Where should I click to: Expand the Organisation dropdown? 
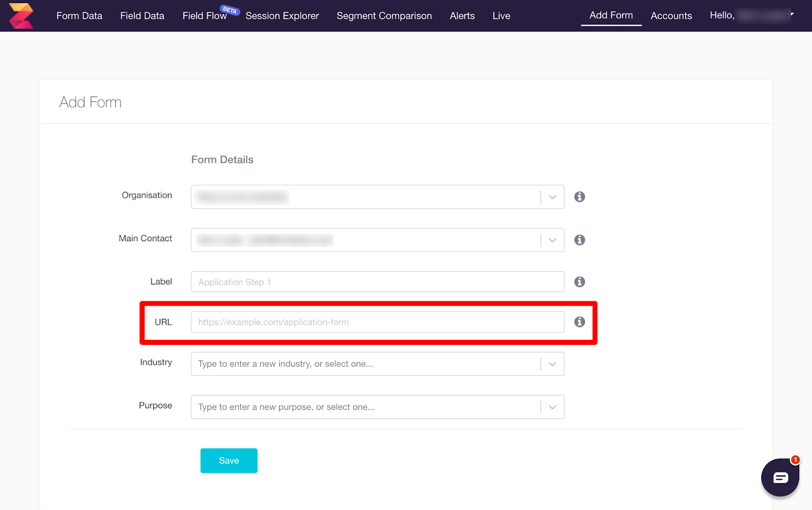tap(553, 197)
